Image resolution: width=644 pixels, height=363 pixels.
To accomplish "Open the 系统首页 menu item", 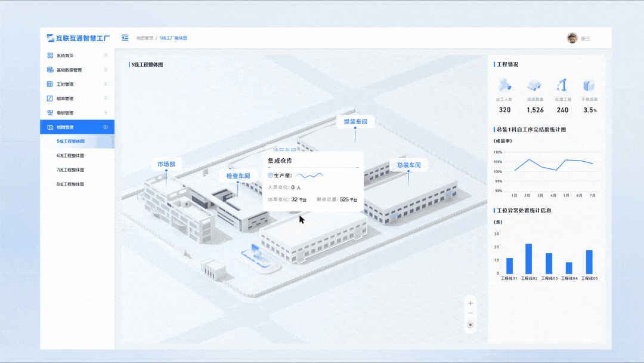I will click(x=77, y=56).
